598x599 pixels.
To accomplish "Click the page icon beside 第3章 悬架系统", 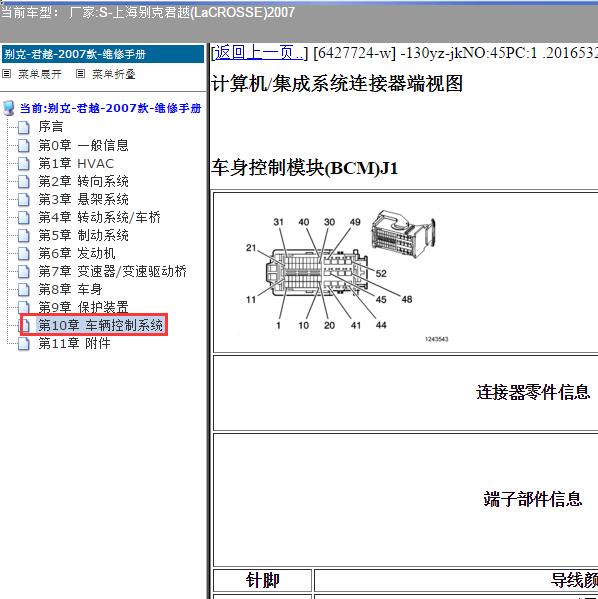I will pos(24,199).
